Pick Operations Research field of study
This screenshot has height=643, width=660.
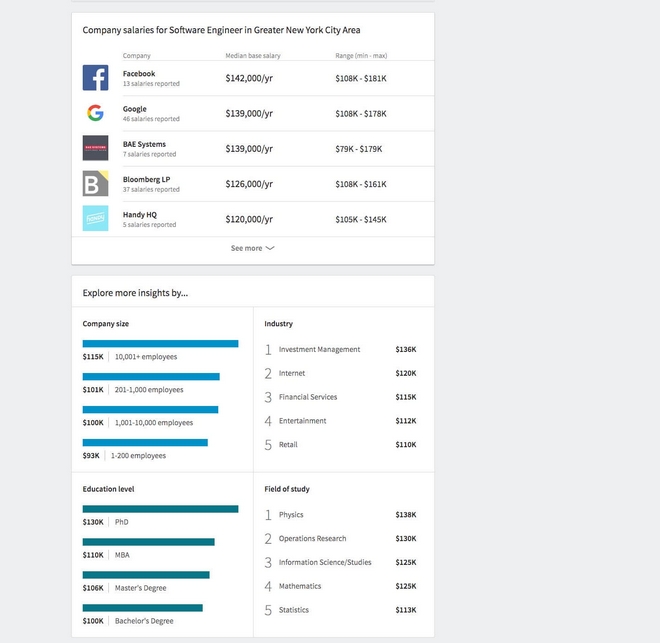click(312, 539)
